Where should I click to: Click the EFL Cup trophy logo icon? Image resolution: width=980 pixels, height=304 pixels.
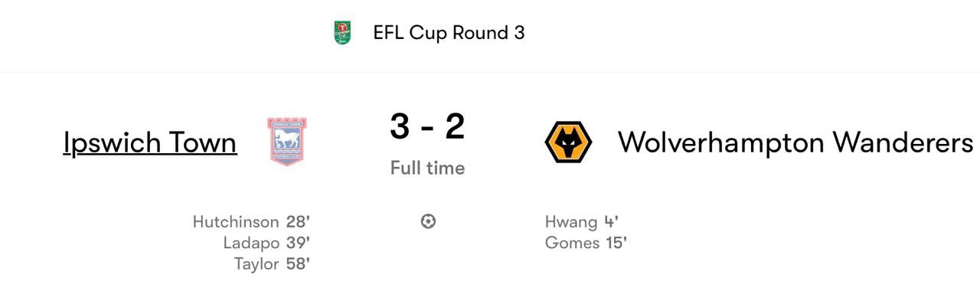(343, 33)
